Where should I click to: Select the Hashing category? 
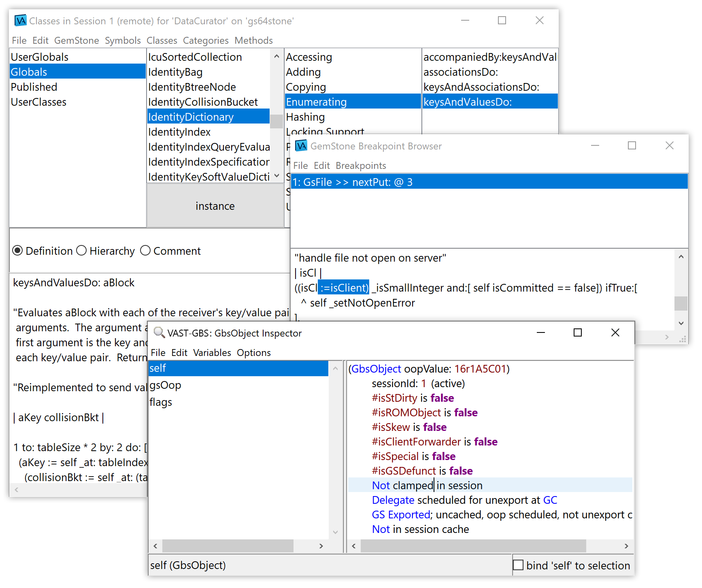tap(353, 117)
